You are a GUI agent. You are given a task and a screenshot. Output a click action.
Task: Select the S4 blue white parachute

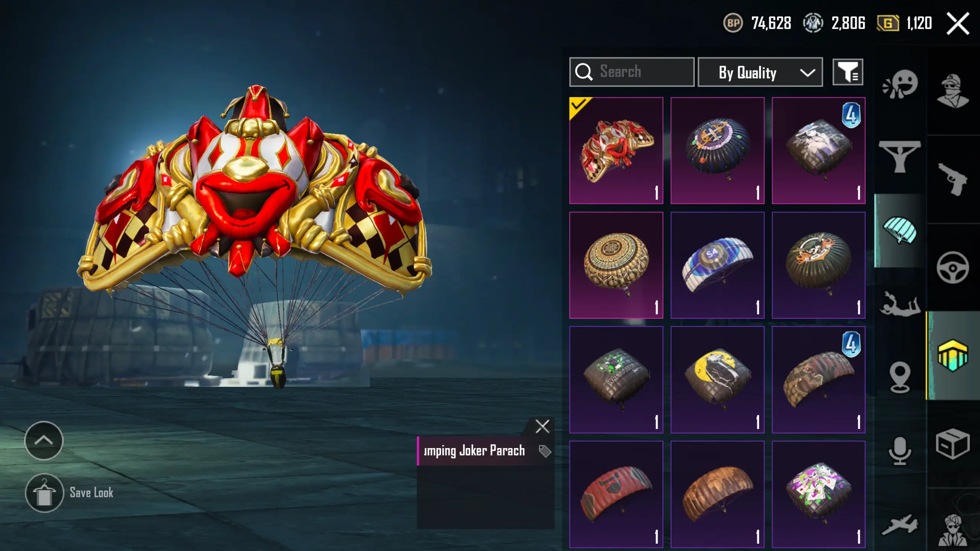pyautogui.click(x=717, y=265)
